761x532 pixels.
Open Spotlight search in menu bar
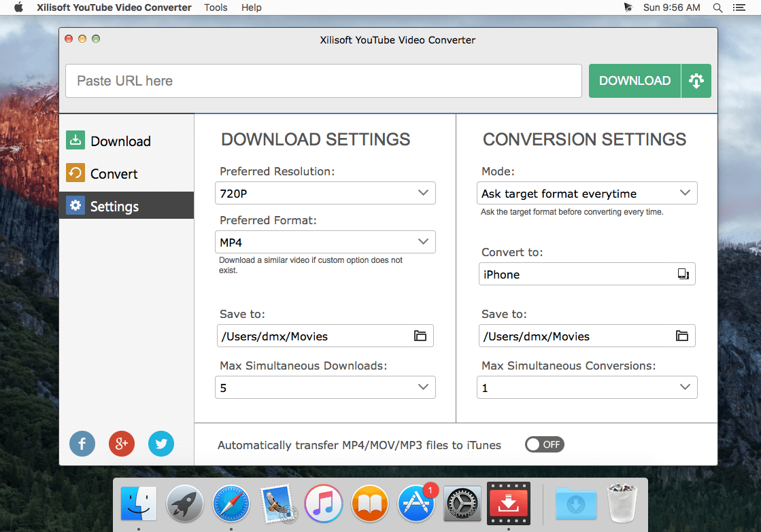click(717, 7)
